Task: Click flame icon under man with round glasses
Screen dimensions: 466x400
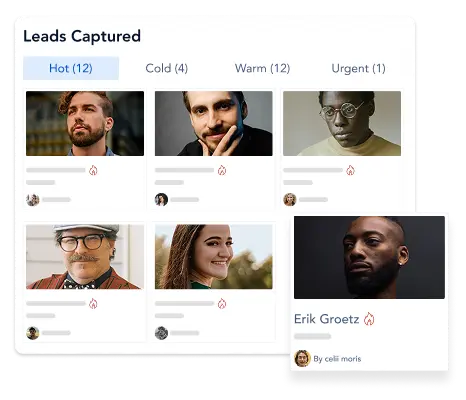Action: [350, 170]
